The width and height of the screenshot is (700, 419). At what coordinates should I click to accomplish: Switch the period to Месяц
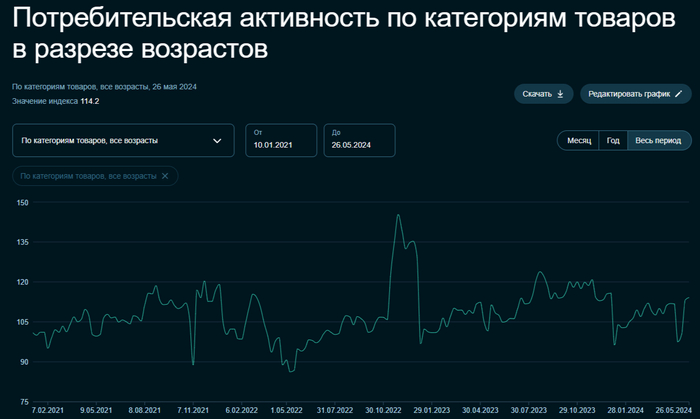(579, 141)
